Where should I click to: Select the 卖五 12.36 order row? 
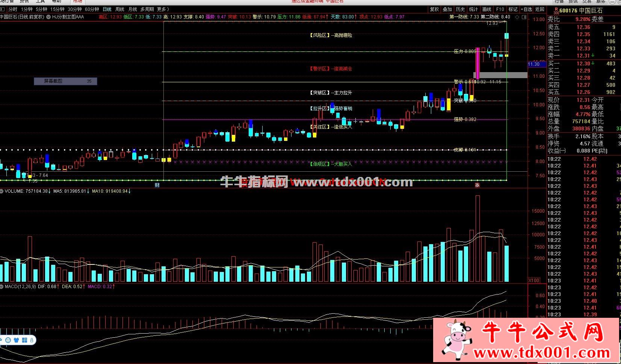click(584, 27)
